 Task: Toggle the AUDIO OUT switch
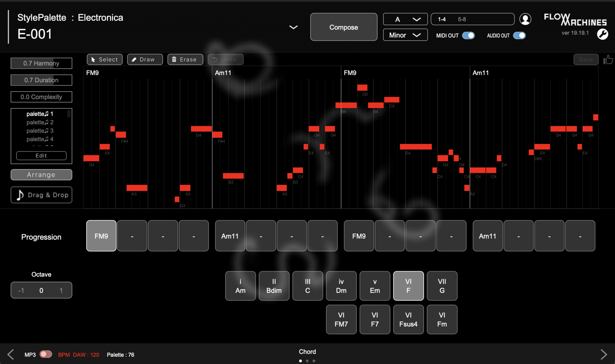(x=520, y=35)
